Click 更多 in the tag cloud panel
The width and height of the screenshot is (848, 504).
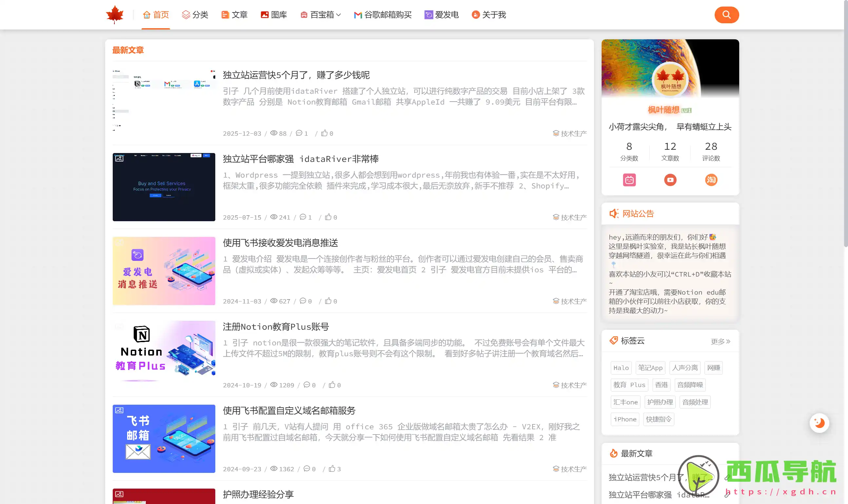point(720,341)
